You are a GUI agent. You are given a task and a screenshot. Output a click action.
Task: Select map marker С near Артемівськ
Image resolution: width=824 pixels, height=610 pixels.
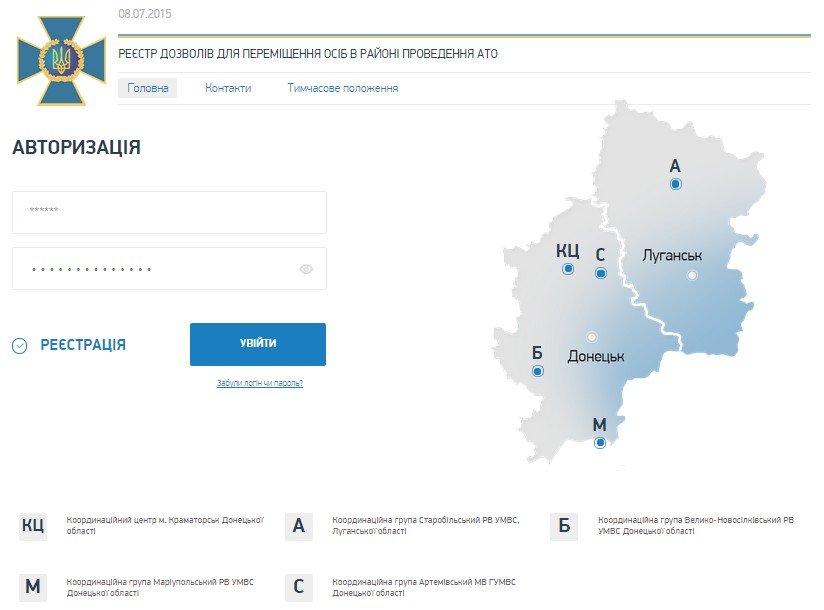click(601, 273)
